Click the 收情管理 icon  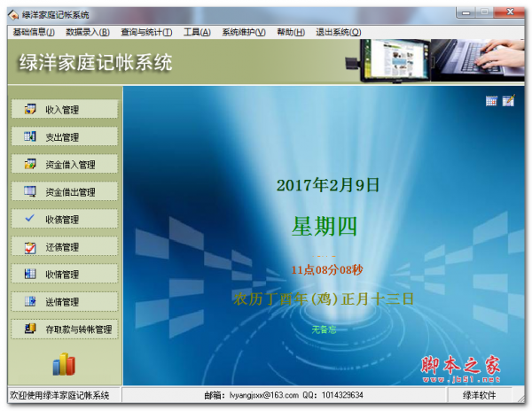pyautogui.click(x=30, y=274)
